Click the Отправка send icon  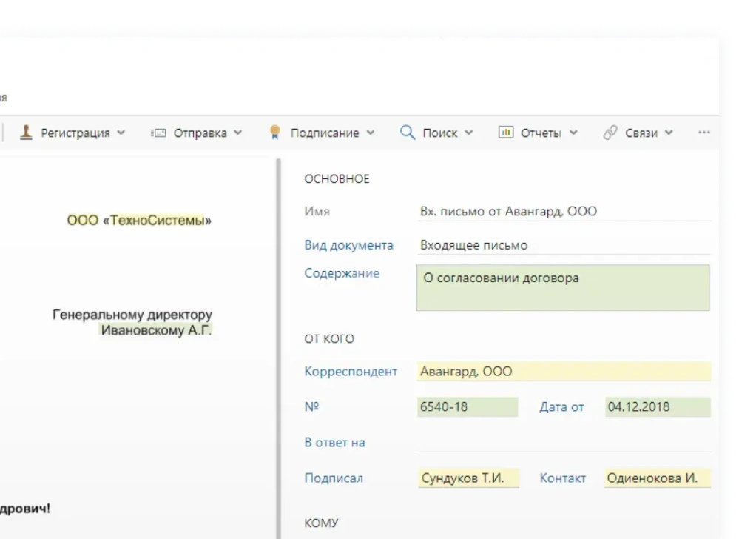(x=157, y=133)
